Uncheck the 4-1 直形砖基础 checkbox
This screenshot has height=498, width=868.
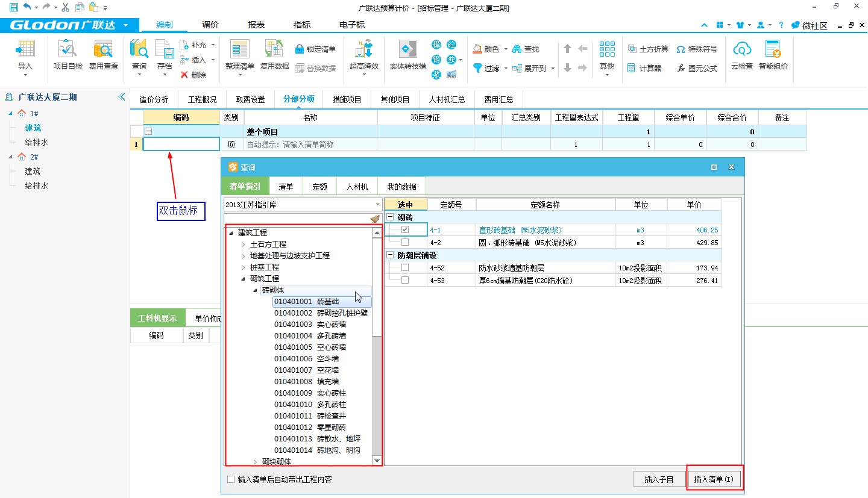coord(405,230)
